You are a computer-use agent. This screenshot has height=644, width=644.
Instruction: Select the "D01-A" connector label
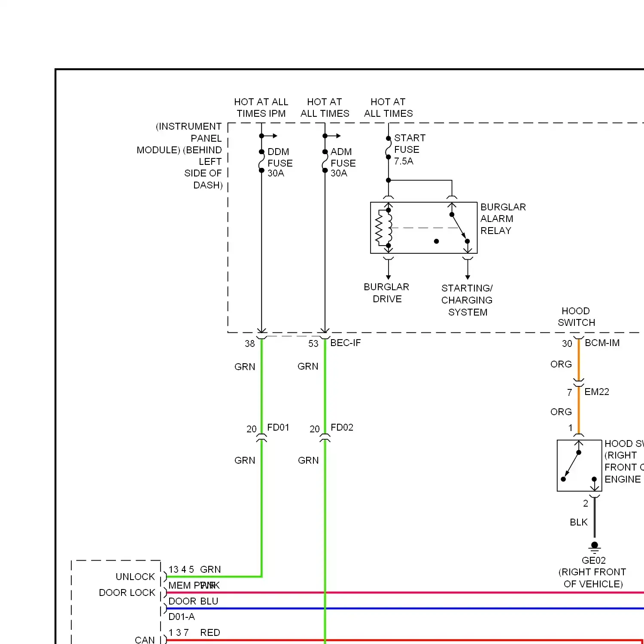[182, 617]
